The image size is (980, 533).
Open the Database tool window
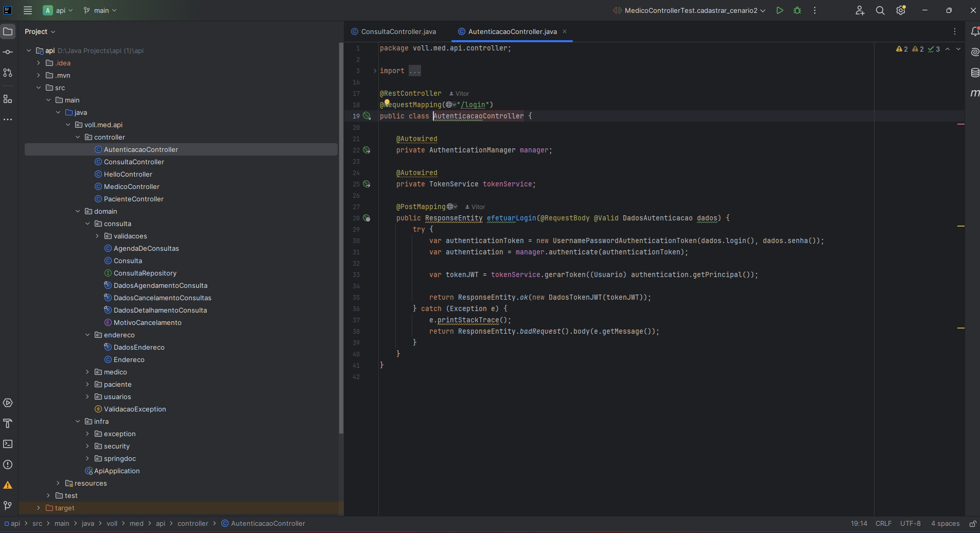point(974,73)
